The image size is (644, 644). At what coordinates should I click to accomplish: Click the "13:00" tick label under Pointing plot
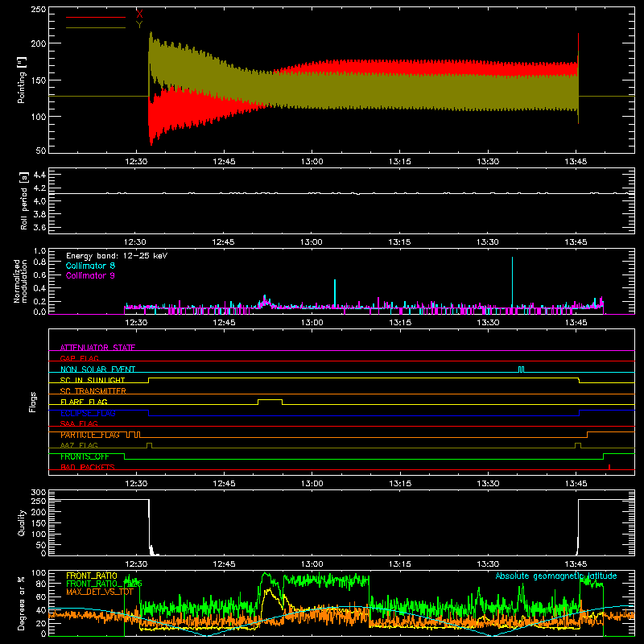tap(312, 162)
